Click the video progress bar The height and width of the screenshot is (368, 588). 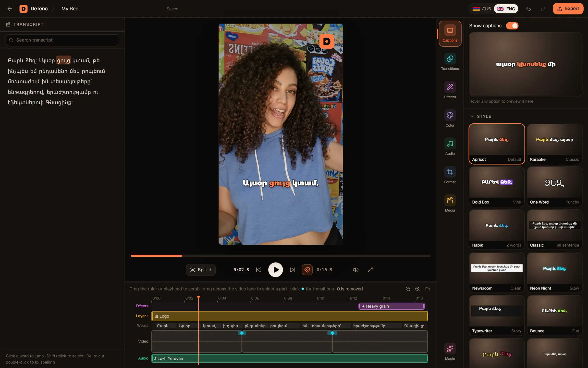click(x=281, y=256)
